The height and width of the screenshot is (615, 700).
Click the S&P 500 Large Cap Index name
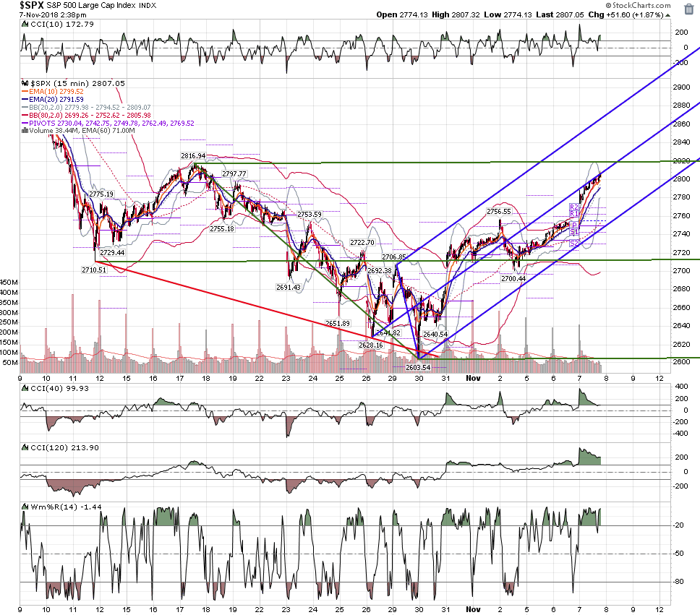tap(92, 6)
